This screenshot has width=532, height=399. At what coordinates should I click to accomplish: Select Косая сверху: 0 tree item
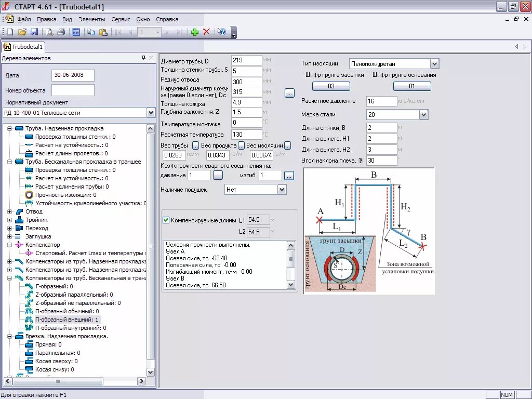coord(57,362)
